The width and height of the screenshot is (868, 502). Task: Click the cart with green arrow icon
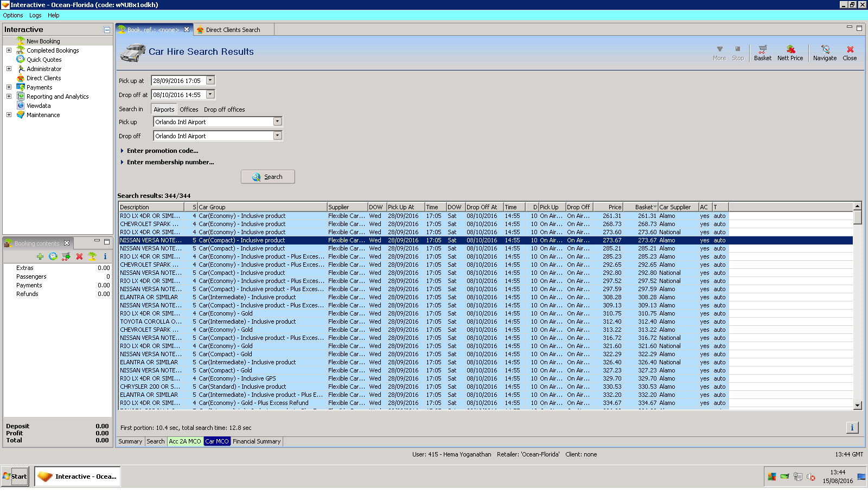(x=66, y=256)
